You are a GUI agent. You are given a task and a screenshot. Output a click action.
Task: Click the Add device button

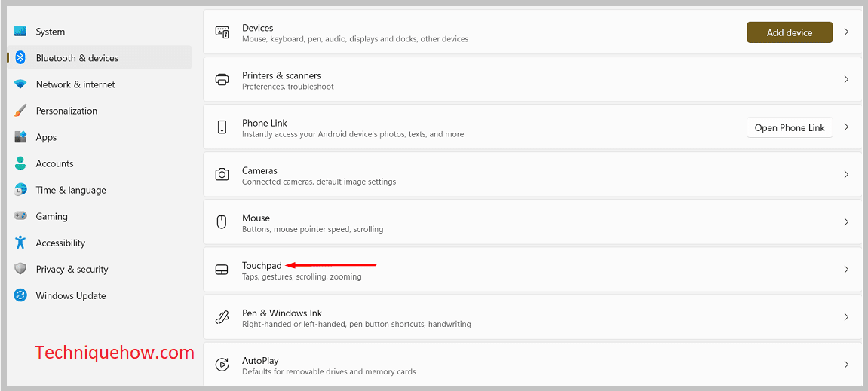click(x=790, y=32)
